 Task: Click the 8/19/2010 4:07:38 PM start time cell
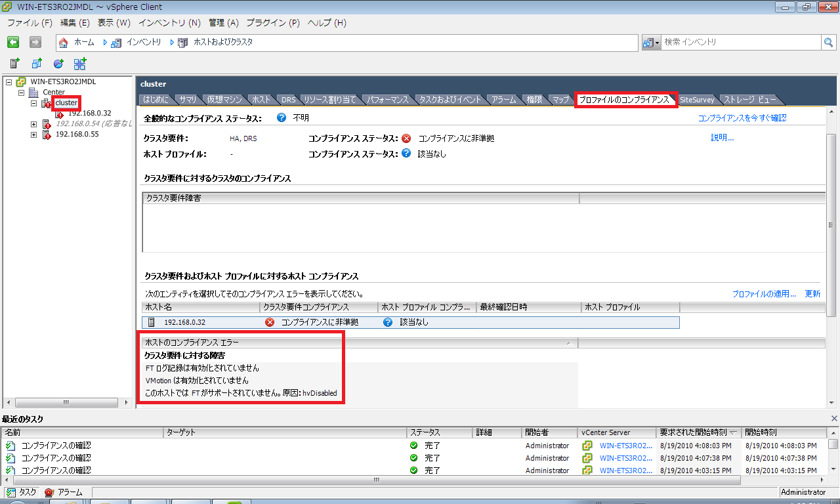coord(780,458)
